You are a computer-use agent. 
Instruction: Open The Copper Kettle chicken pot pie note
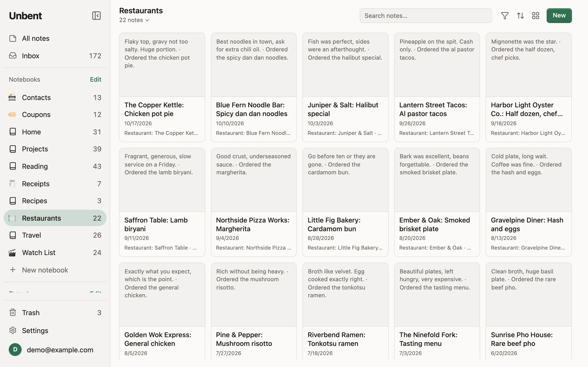(162, 87)
